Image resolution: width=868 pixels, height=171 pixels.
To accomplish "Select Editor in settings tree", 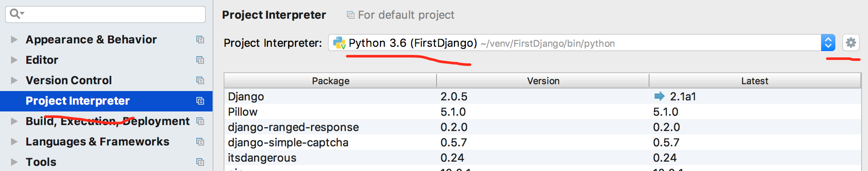I will click(x=42, y=60).
